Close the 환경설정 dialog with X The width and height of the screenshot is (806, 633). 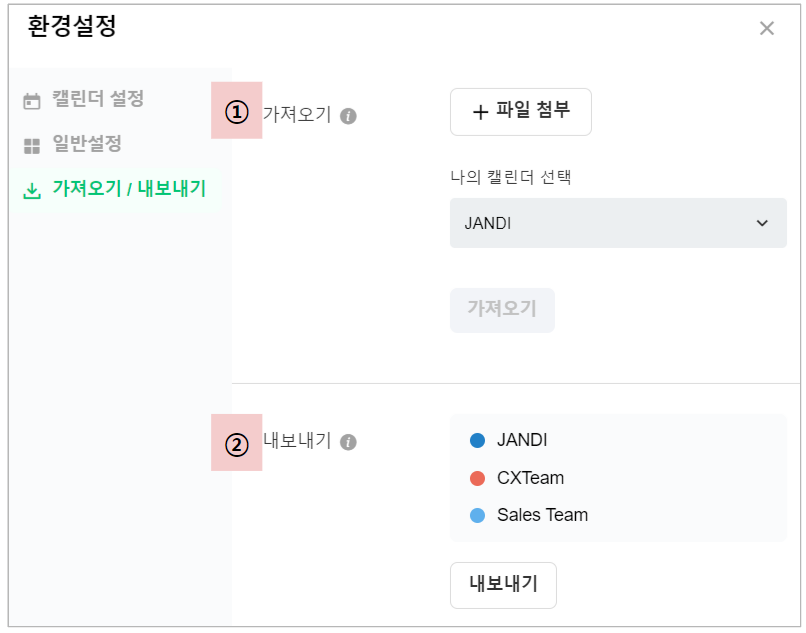pyautogui.click(x=767, y=28)
